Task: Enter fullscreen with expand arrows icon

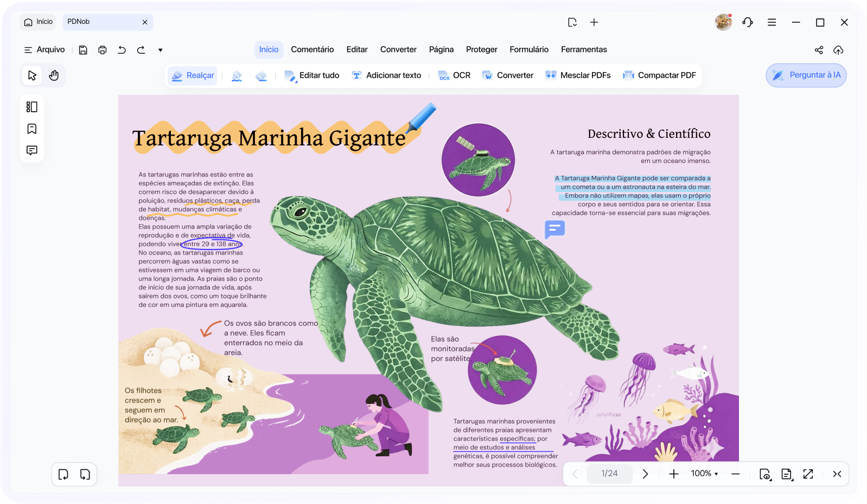Action: pyautogui.click(x=808, y=474)
